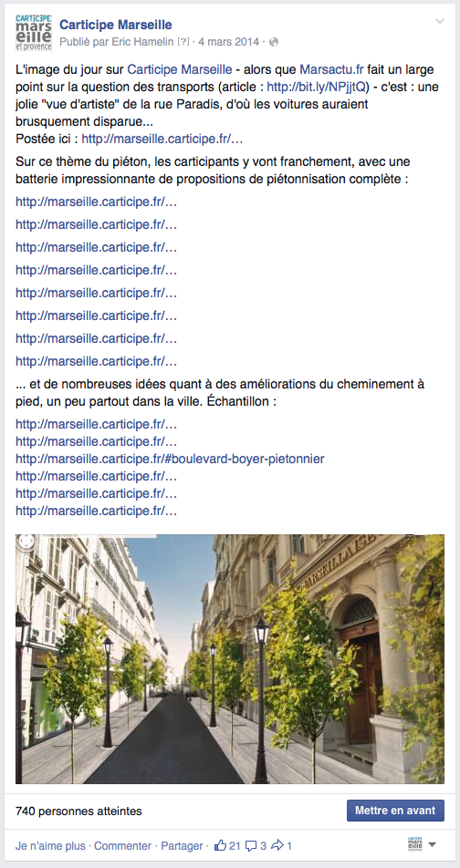Screen dimensions: 460x868
Task: Open the boulevard-boyer-pietonnier link
Action: (x=170, y=459)
